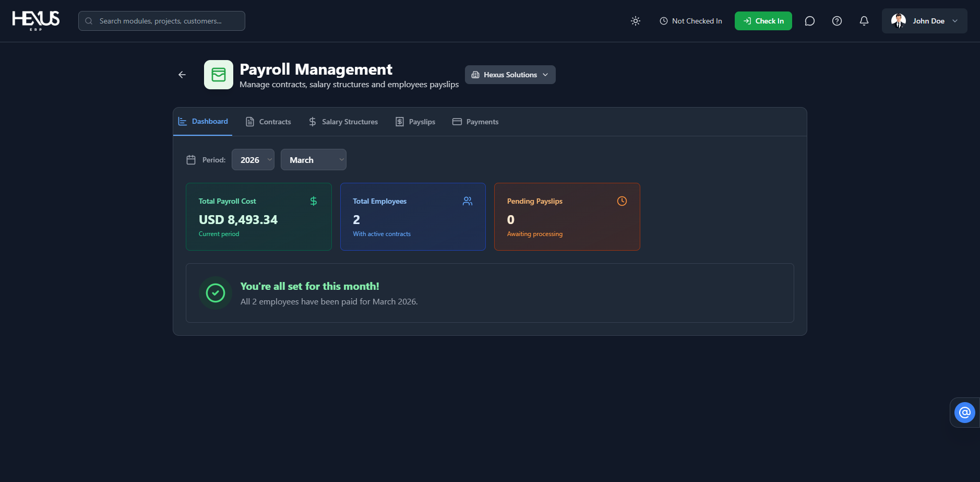Viewport: 980px width, 482px height.
Task: Click the Payroll Management title
Action: (316, 69)
